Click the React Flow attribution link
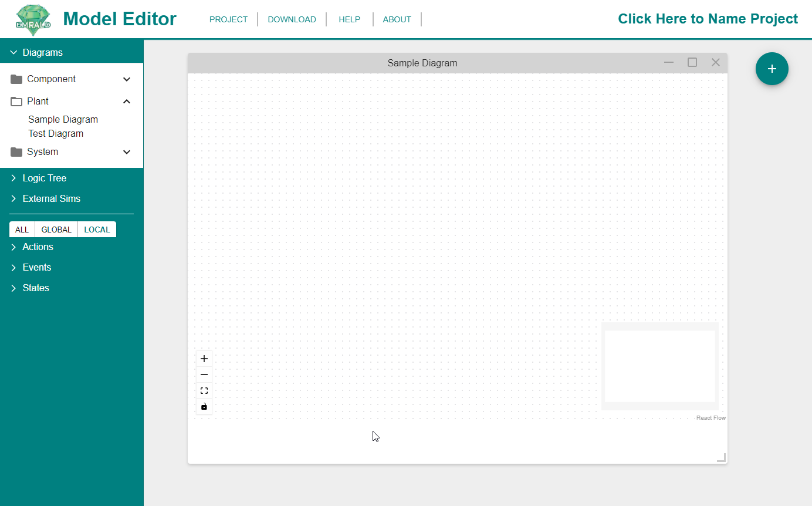 [x=710, y=418]
